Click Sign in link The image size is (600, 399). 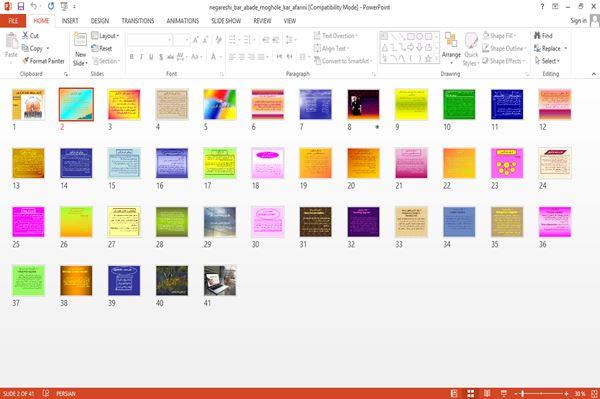(x=578, y=21)
